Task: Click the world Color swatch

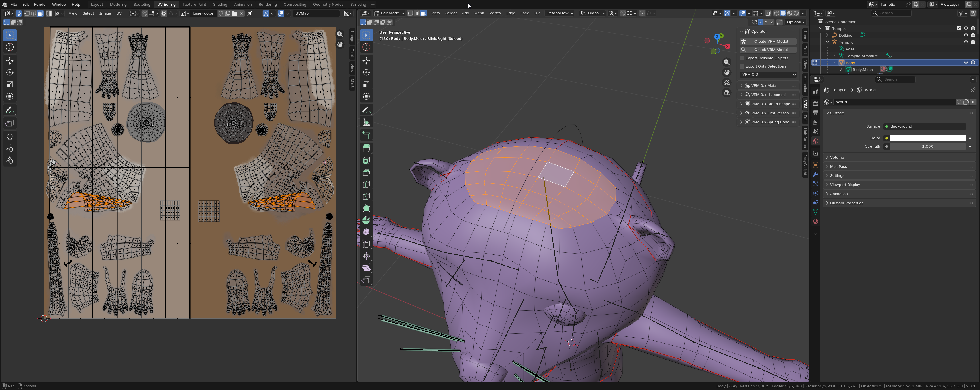Action: pyautogui.click(x=928, y=138)
